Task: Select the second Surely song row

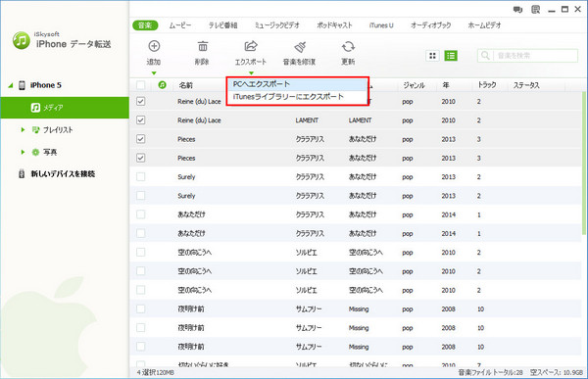Action: coord(356,196)
